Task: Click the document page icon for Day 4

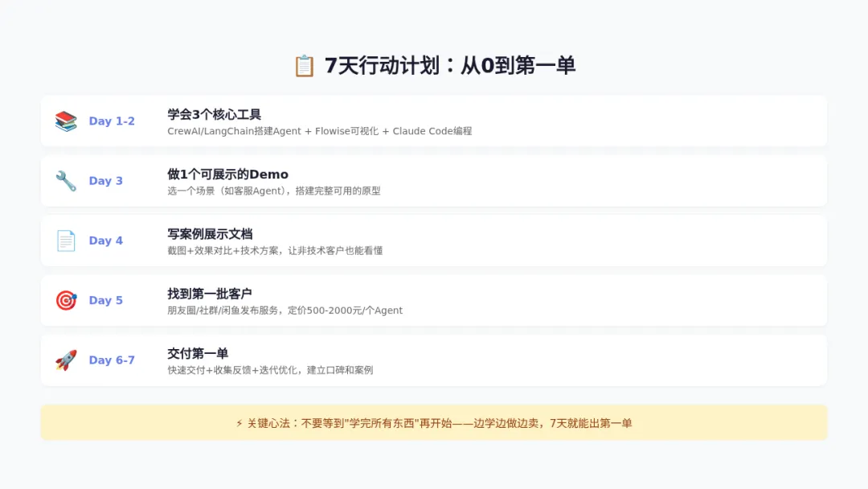Action: (66, 241)
